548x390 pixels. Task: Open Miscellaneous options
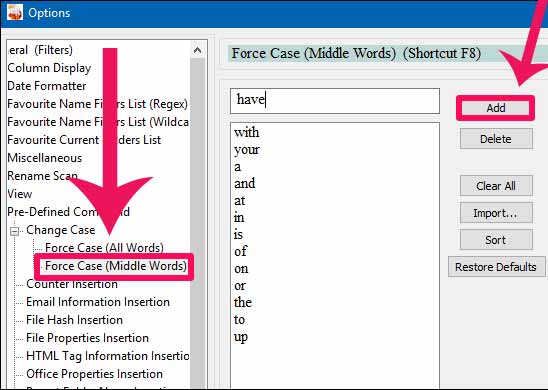45,158
